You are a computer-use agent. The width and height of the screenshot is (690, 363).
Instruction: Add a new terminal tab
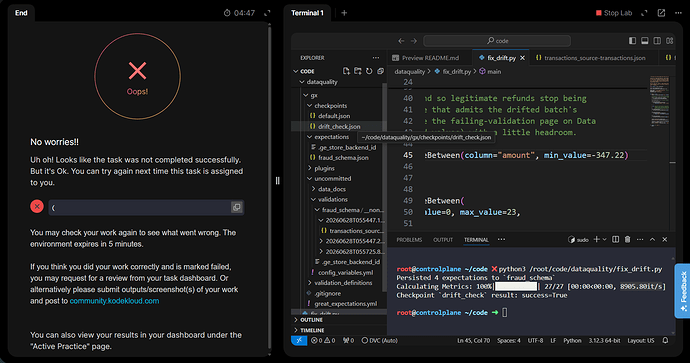[344, 13]
